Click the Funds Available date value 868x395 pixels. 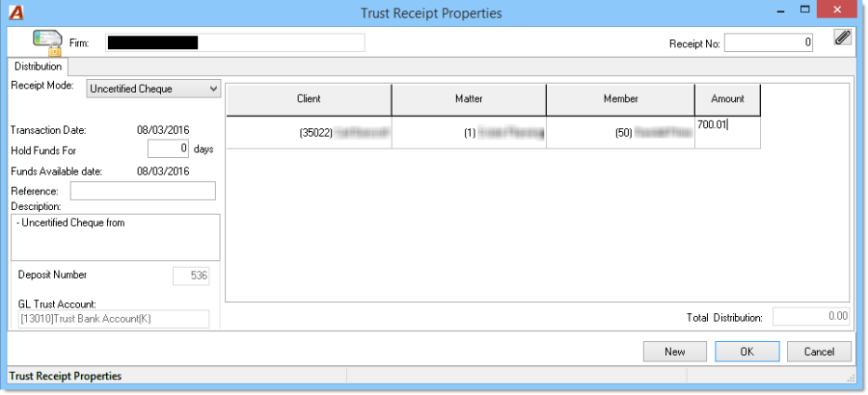tap(163, 171)
